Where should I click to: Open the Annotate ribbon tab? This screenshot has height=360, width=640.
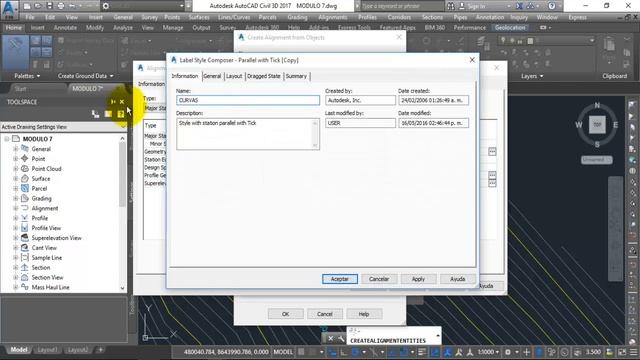65,28
